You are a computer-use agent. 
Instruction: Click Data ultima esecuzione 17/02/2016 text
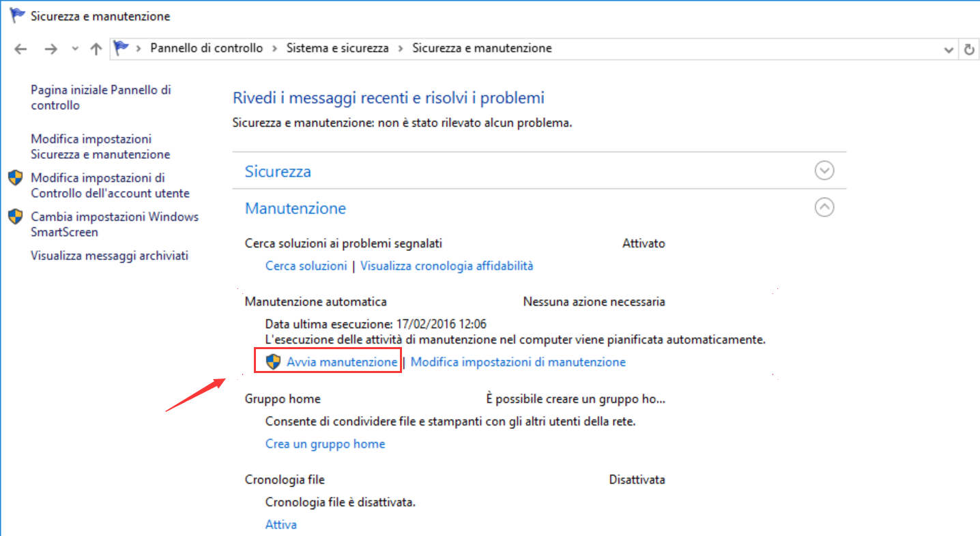(x=376, y=324)
